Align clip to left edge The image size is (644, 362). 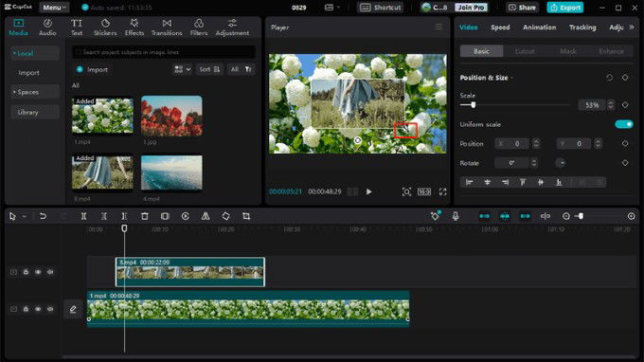469,182
